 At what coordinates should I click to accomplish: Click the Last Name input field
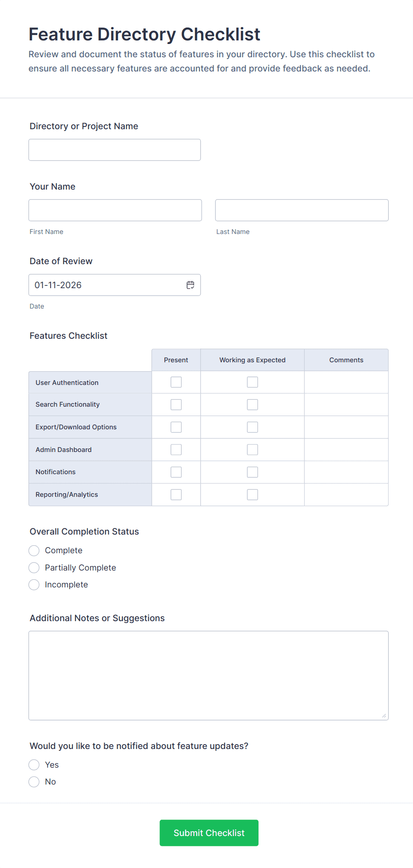(302, 210)
